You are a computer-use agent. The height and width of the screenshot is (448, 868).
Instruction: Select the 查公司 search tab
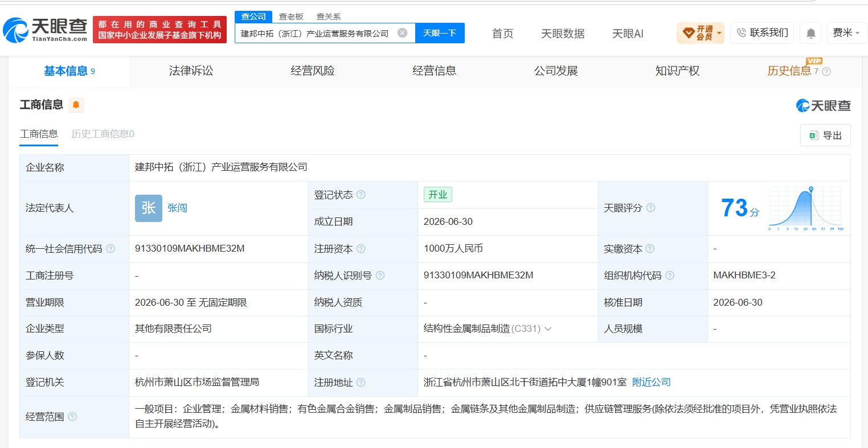[253, 17]
